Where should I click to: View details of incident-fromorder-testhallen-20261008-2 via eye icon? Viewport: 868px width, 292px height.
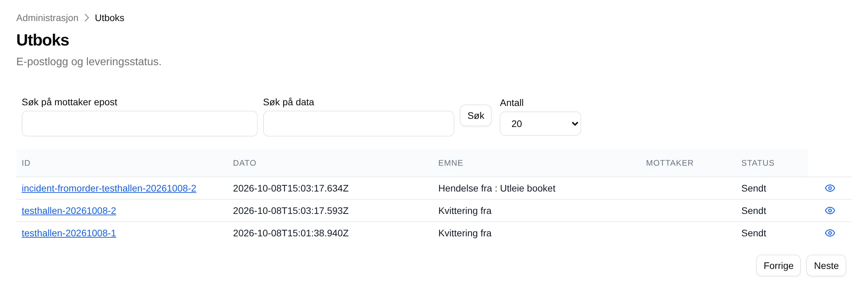coord(830,188)
